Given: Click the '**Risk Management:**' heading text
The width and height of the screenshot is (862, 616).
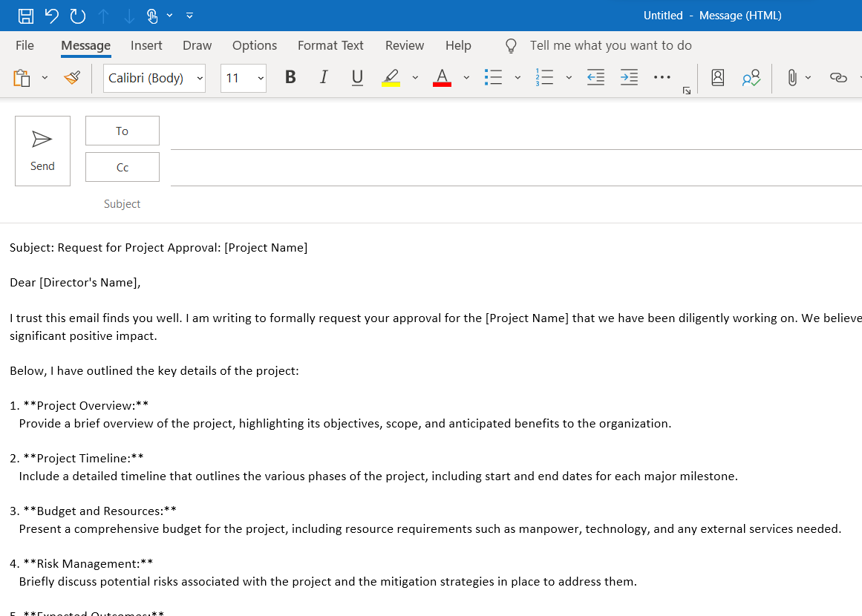Looking at the screenshot, I should tap(88, 564).
